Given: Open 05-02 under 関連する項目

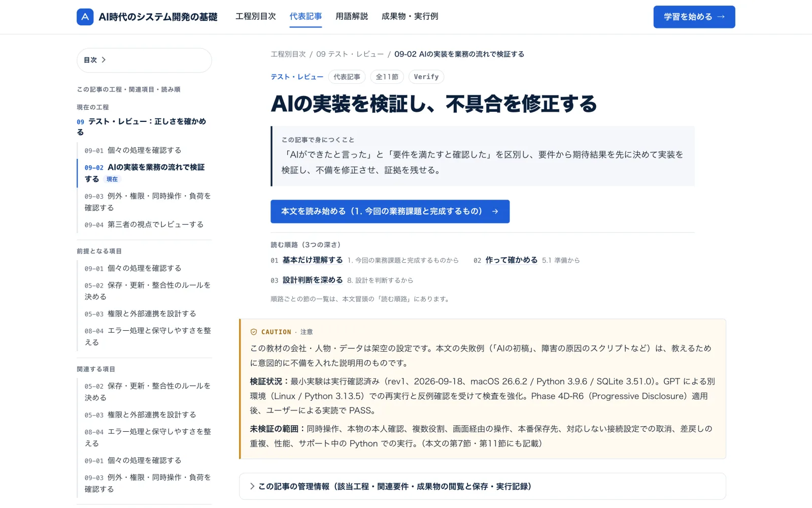Looking at the screenshot, I should tap(148, 392).
